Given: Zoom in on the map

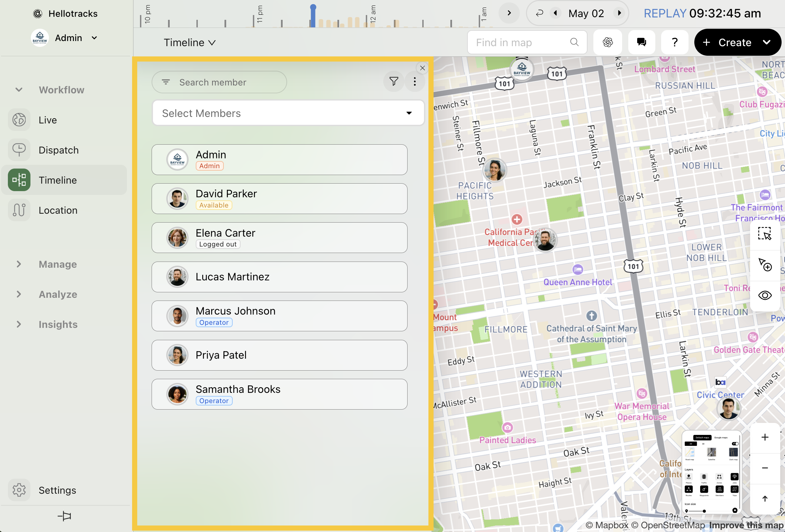Looking at the screenshot, I should [x=765, y=437].
